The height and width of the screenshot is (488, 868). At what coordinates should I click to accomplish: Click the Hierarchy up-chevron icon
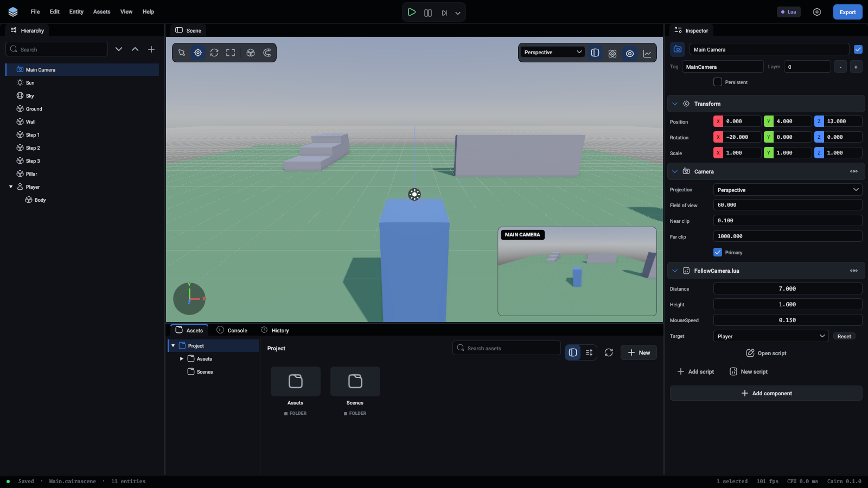tap(135, 49)
